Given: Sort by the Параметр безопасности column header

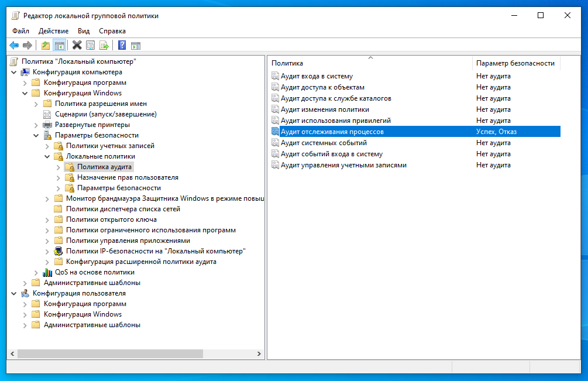Looking at the screenshot, I should (515, 63).
